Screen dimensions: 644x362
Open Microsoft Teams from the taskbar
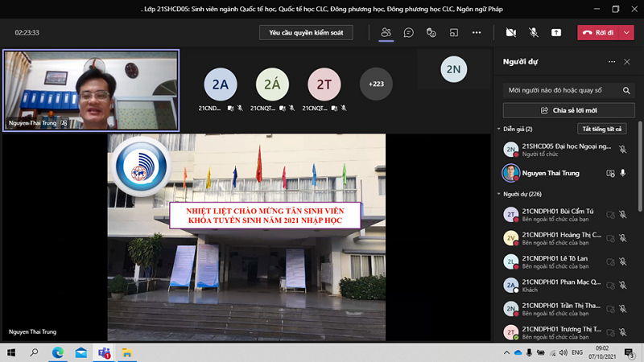tap(104, 352)
